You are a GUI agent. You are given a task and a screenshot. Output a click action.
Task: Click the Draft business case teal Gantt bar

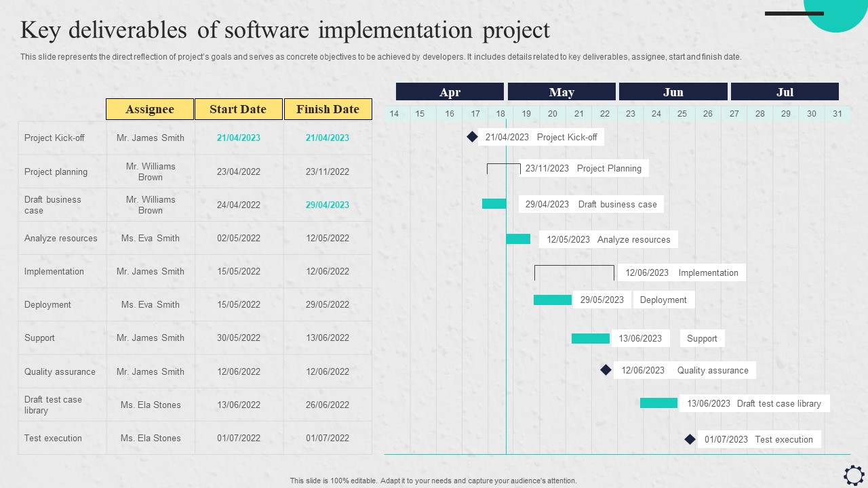coord(494,203)
